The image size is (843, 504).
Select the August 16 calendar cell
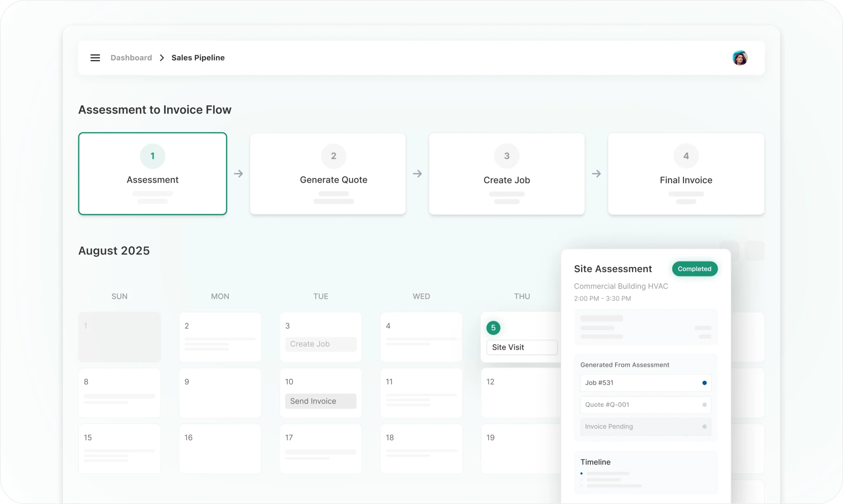(x=220, y=448)
